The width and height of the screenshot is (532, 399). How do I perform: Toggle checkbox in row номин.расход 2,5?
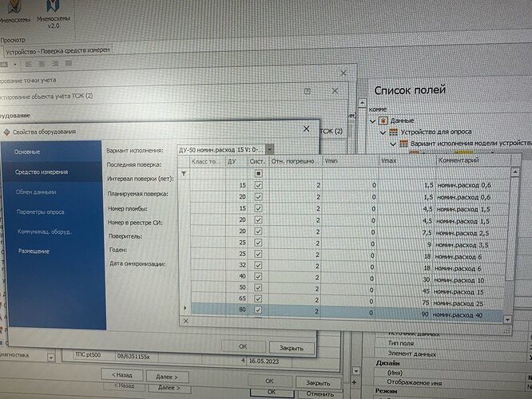[x=258, y=231]
